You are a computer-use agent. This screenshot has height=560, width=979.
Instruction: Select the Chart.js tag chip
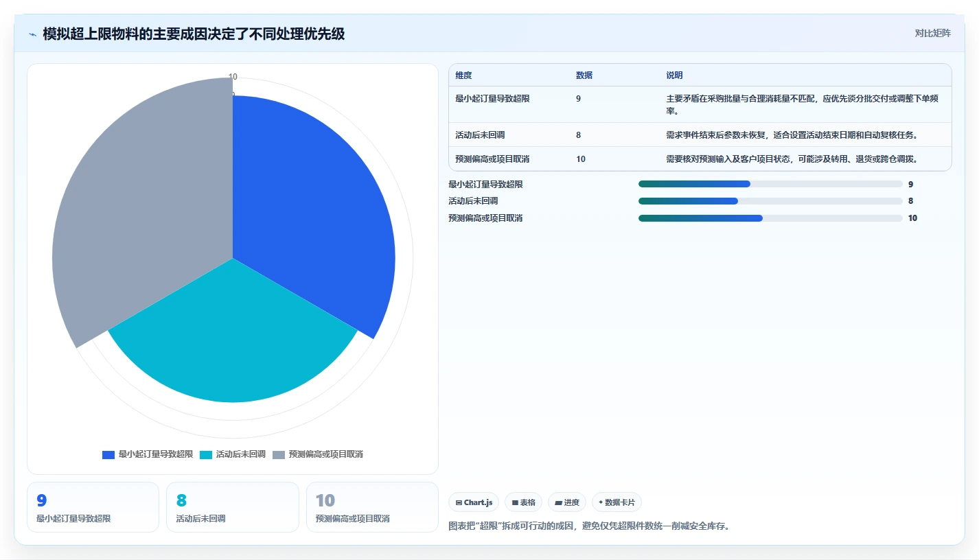coord(474,502)
